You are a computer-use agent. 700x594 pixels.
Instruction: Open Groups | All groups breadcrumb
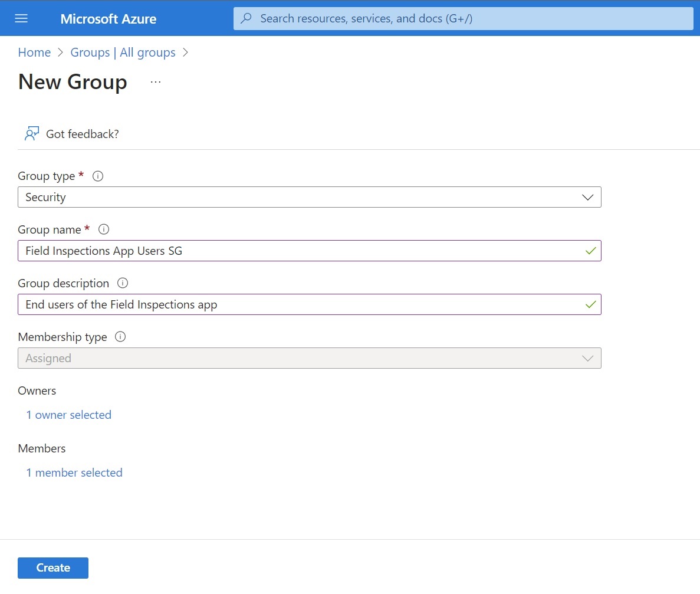(x=123, y=52)
